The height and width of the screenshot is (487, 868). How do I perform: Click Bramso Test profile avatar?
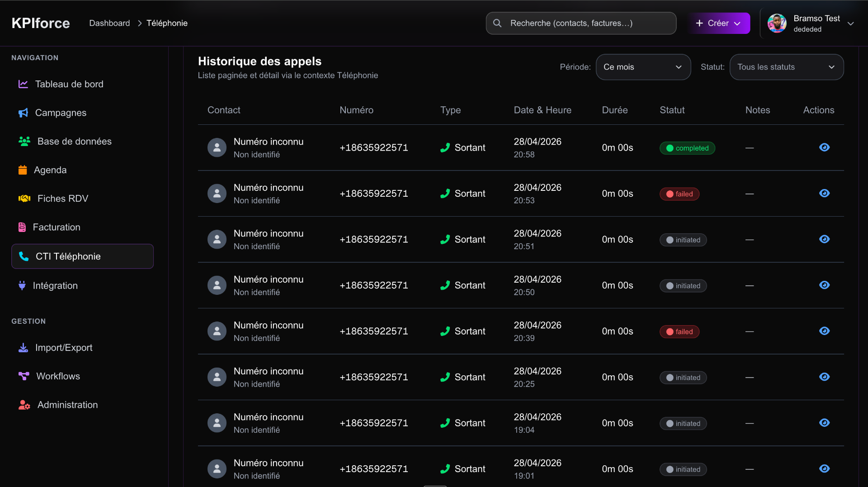point(777,23)
